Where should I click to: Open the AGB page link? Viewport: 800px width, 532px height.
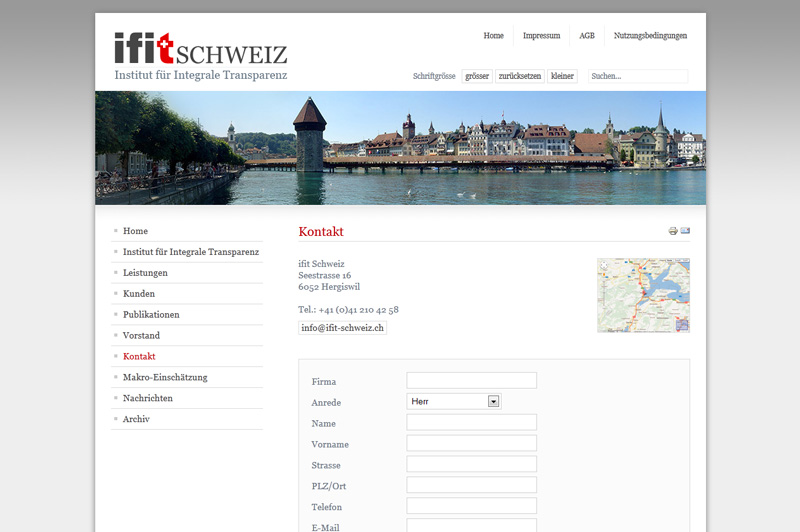[586, 36]
